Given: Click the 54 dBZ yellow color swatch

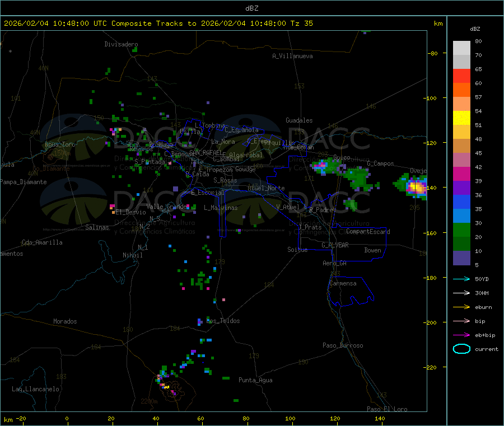Looking at the screenshot, I should (461, 118).
